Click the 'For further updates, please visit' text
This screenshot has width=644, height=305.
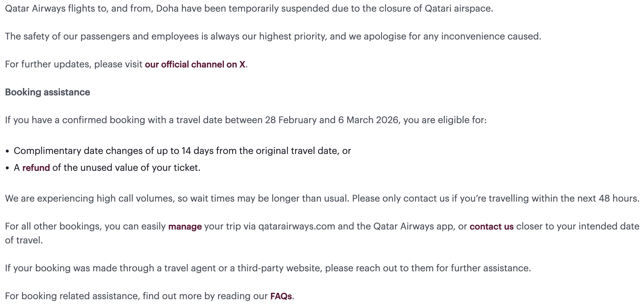point(74,64)
